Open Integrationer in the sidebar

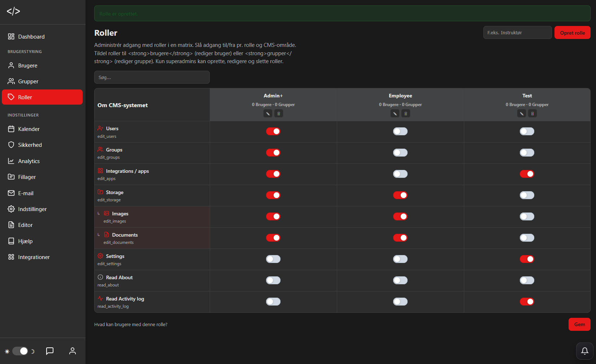pos(42,257)
